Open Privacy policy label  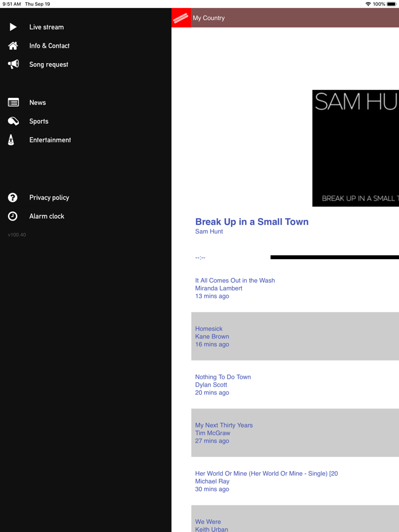49,198
